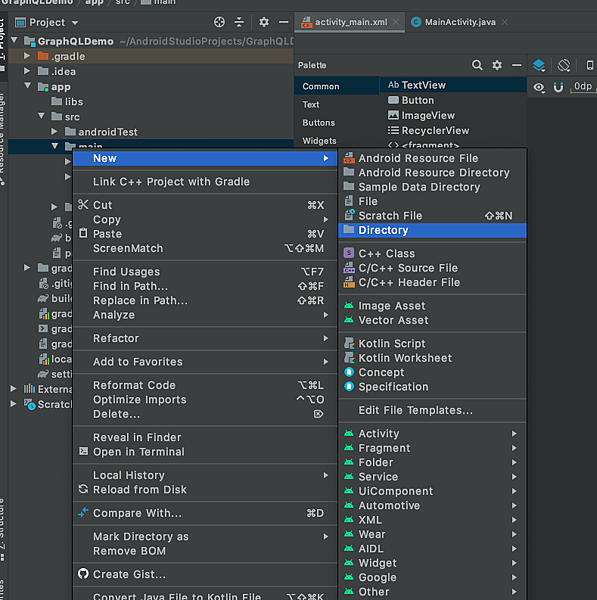Image resolution: width=597 pixels, height=600 pixels.
Task: Open Palette settings gear
Action: pyautogui.click(x=497, y=65)
